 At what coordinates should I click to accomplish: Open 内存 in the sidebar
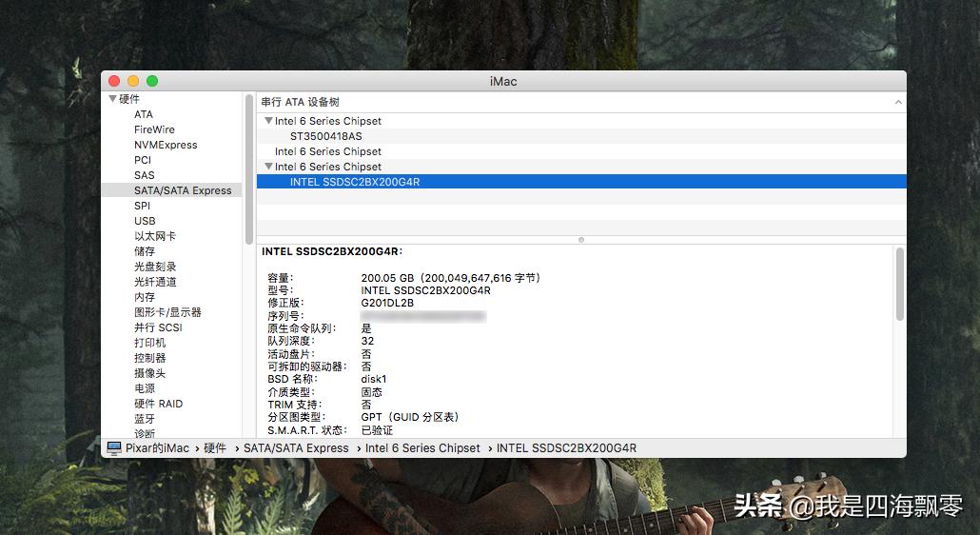click(x=145, y=297)
